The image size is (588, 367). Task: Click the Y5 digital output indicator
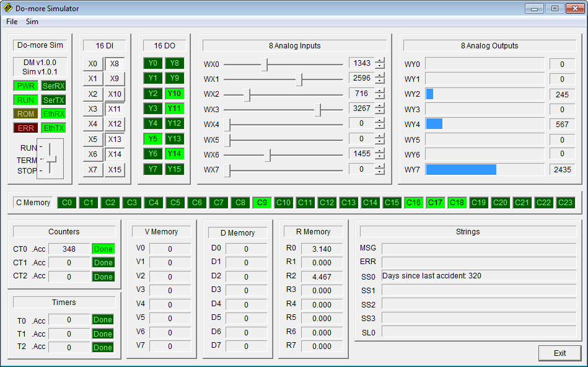153,139
